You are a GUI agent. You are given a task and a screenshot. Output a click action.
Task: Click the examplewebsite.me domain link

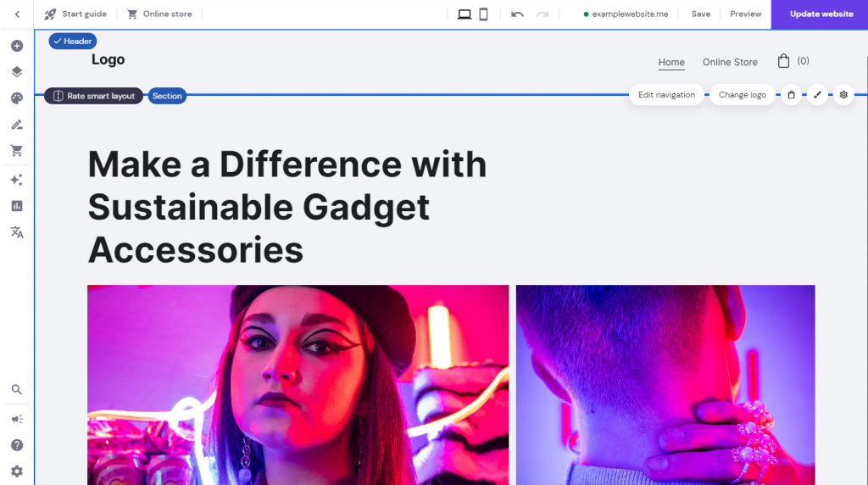pos(626,14)
